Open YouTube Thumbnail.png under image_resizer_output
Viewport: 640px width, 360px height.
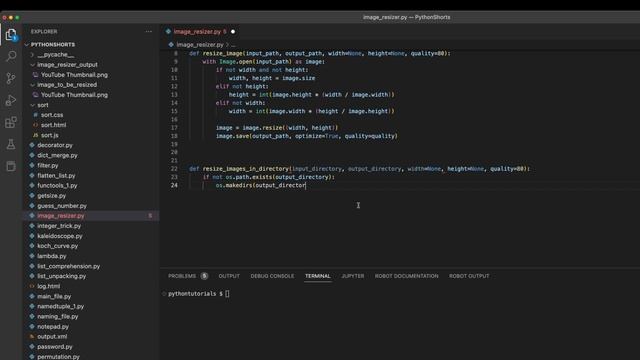pos(74,75)
